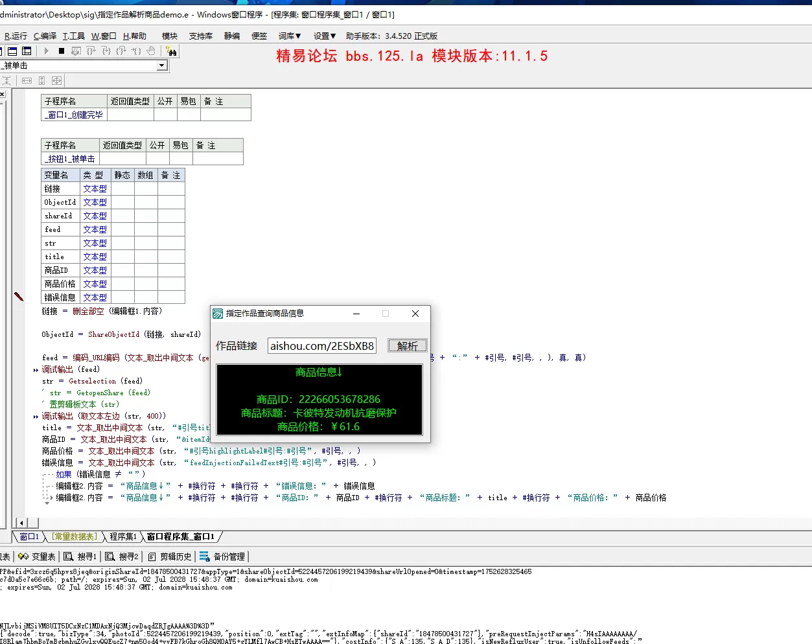Click the step-over debug icon
This screenshot has width=812, height=644.
[x=91, y=51]
